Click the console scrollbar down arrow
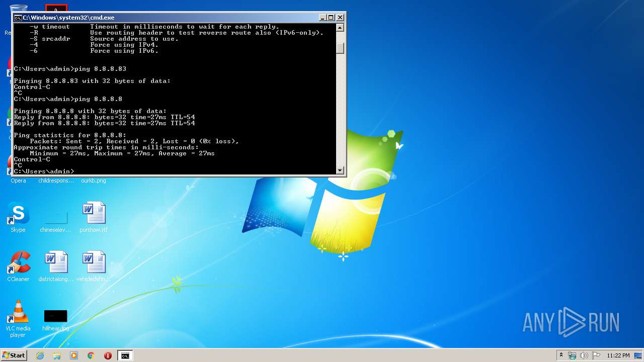 tap(340, 170)
